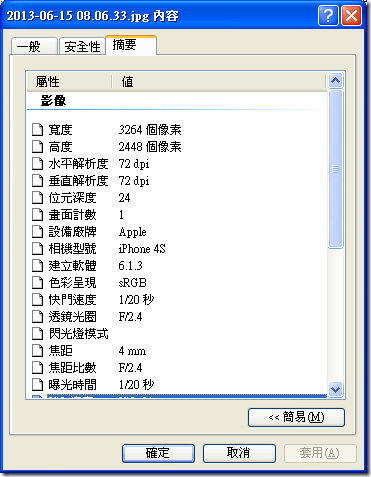Click the document icon beside 快門速度
The height and width of the screenshot is (477, 371).
[x=38, y=300]
